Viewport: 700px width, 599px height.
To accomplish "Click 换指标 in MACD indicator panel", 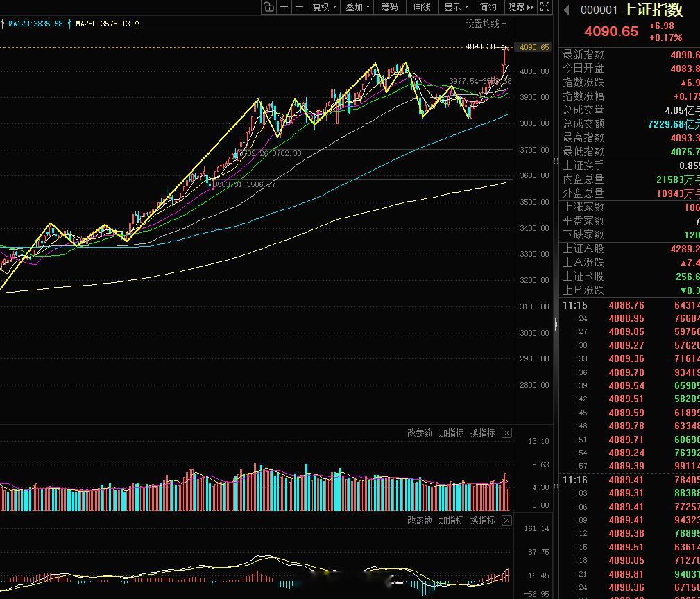I will 482,520.
